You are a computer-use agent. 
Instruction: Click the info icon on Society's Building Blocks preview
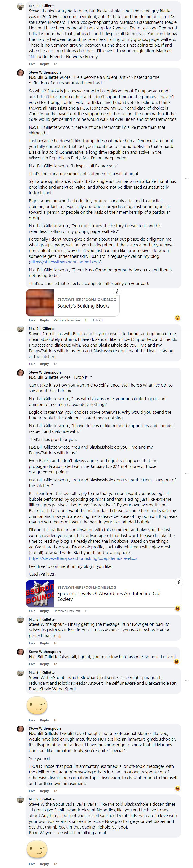pyautogui.click(x=117, y=292)
